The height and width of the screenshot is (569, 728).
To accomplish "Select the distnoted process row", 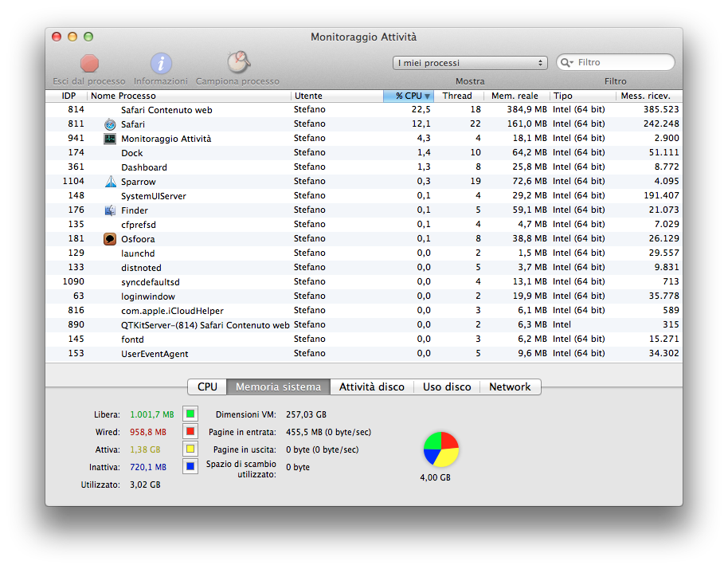I will pos(364,268).
